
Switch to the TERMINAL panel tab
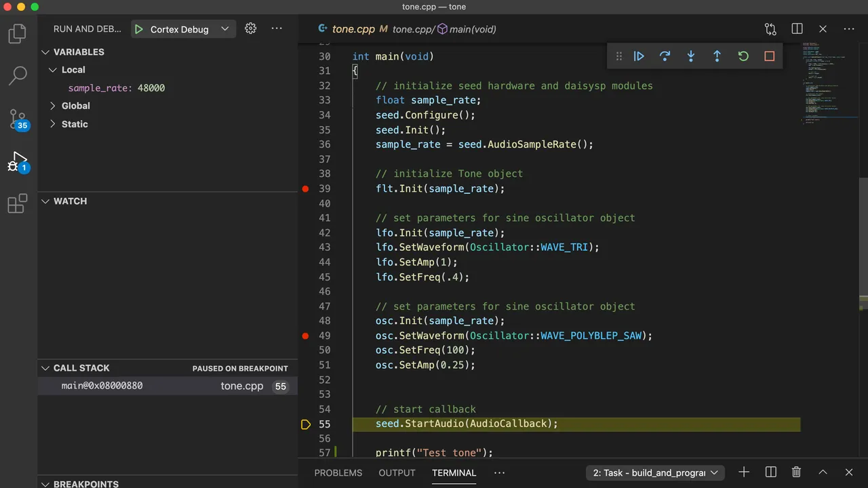454,472
